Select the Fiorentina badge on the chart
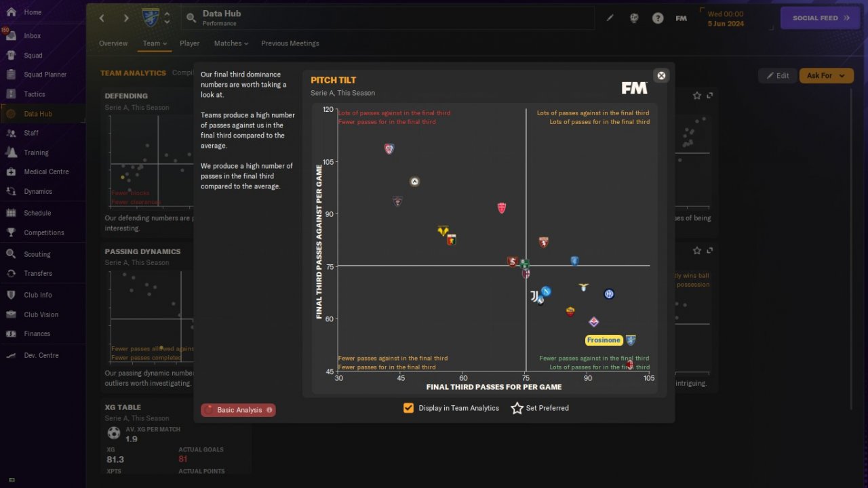 pos(593,322)
